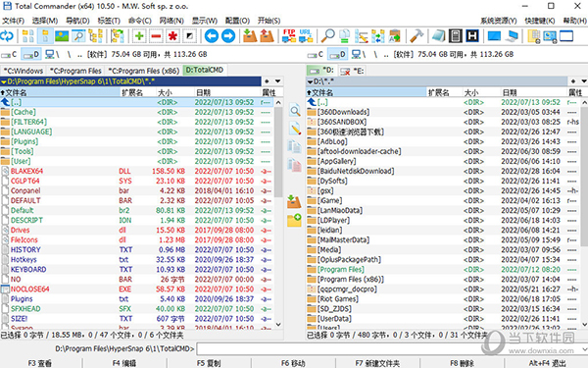Click F5 复制 button
The width and height of the screenshot is (588, 368).
(x=209, y=363)
